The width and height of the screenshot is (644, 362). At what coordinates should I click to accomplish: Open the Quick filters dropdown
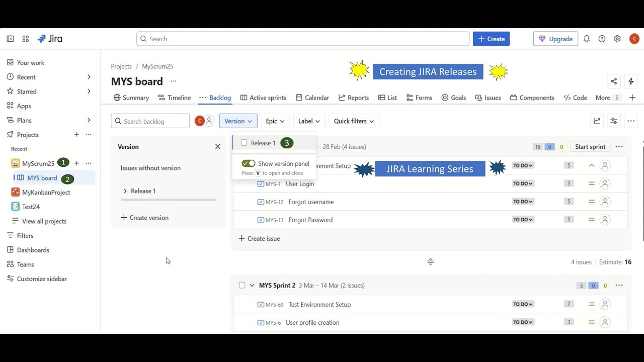point(354,121)
